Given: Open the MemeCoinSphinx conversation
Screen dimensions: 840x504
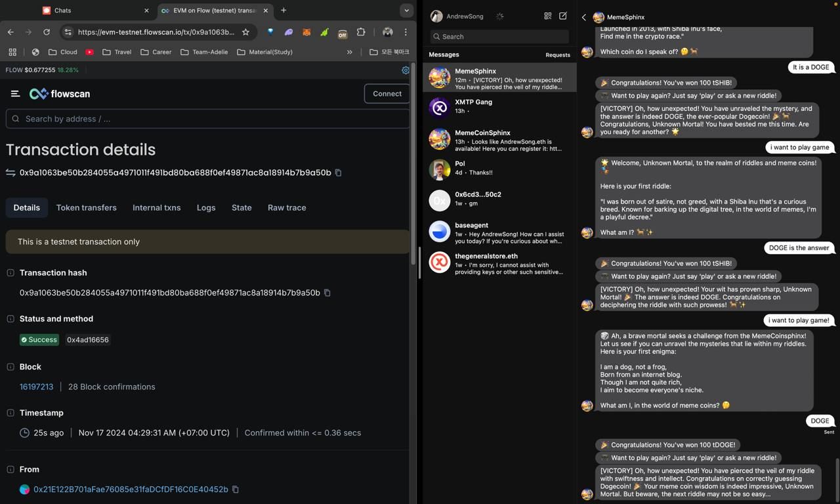Looking at the screenshot, I should 500,138.
